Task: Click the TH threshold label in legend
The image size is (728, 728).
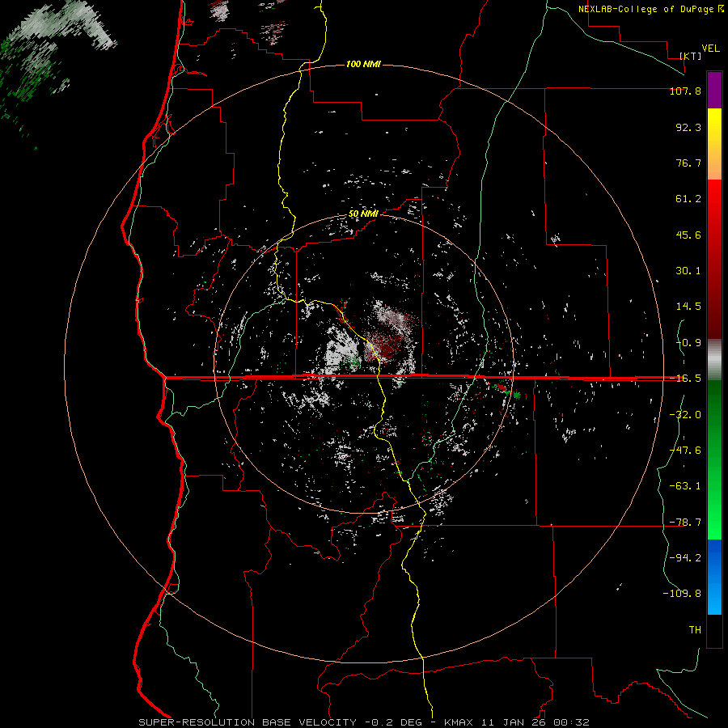Action: pyautogui.click(x=695, y=630)
